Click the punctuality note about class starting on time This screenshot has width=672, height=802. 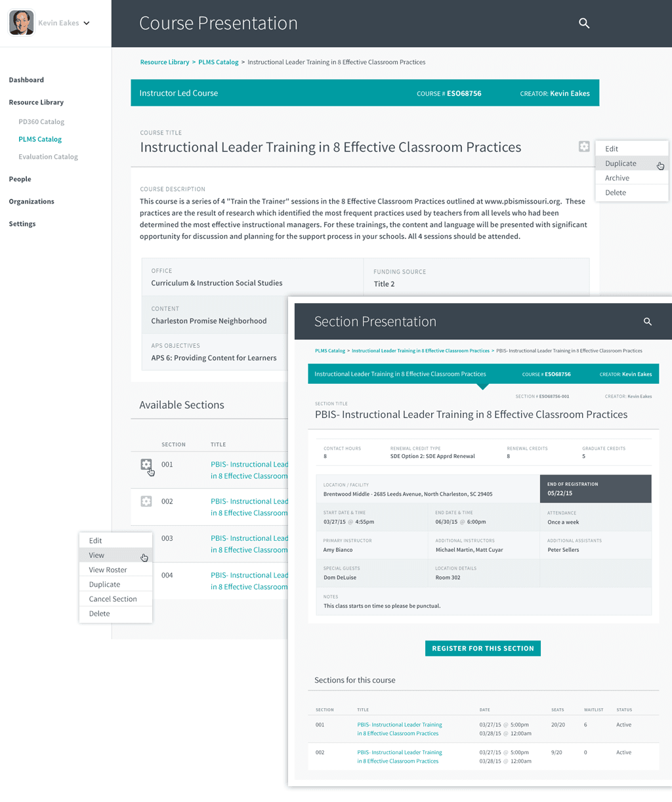tap(382, 606)
